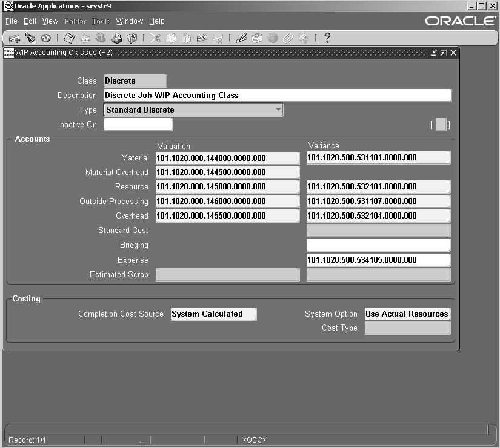
Task: Open the View menu
Action: click(50, 21)
